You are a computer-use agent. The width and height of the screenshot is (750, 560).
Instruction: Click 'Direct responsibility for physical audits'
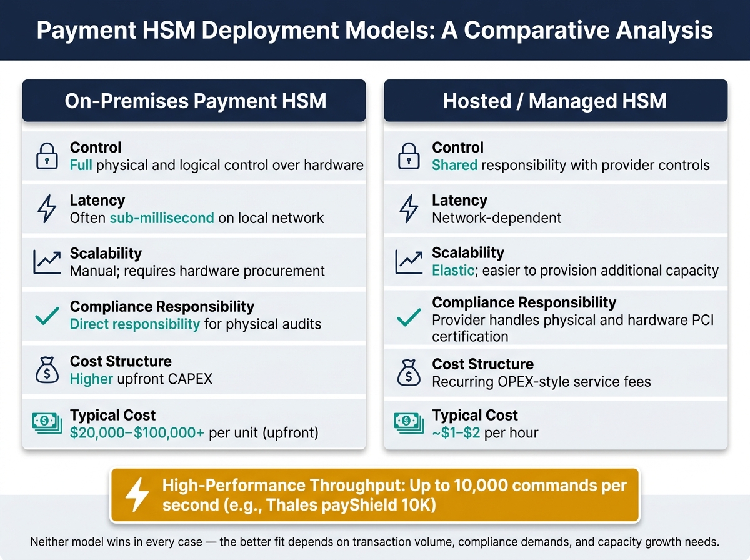[x=196, y=324]
